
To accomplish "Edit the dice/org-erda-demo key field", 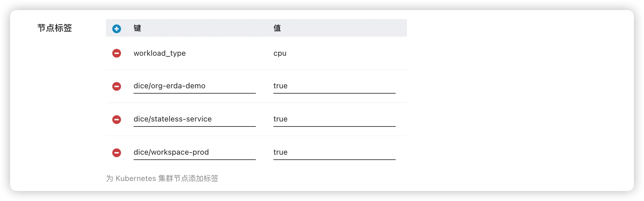I will 194,86.
